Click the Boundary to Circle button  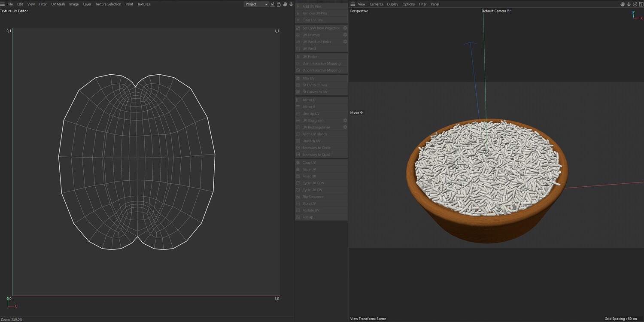click(316, 148)
